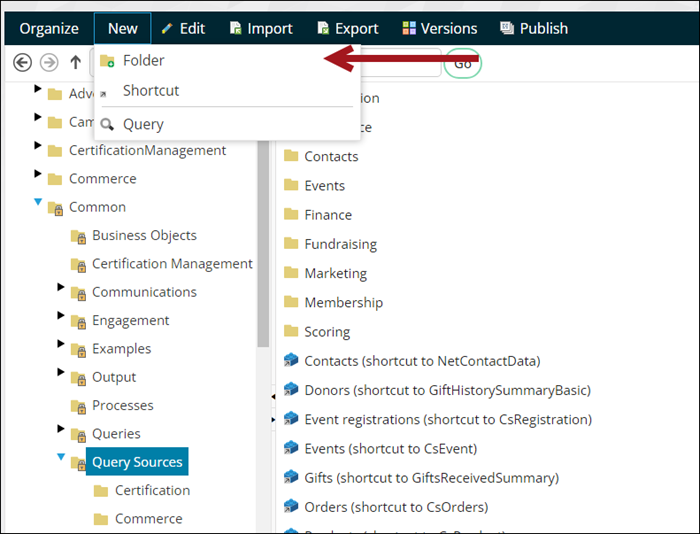
Task: Select CertificationManagement in the tree
Action: point(147,150)
